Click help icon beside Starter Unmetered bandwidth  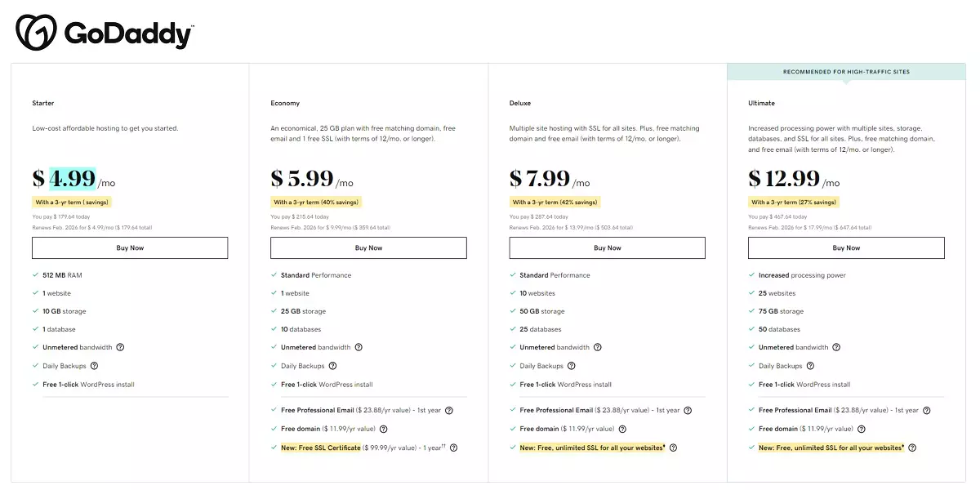(120, 347)
